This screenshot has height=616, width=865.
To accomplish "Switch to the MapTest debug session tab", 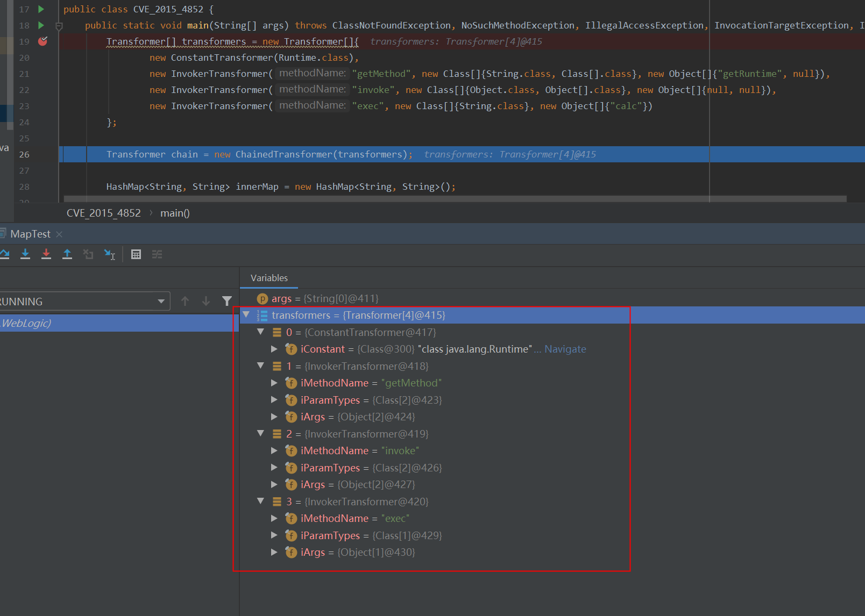I will click(x=30, y=234).
